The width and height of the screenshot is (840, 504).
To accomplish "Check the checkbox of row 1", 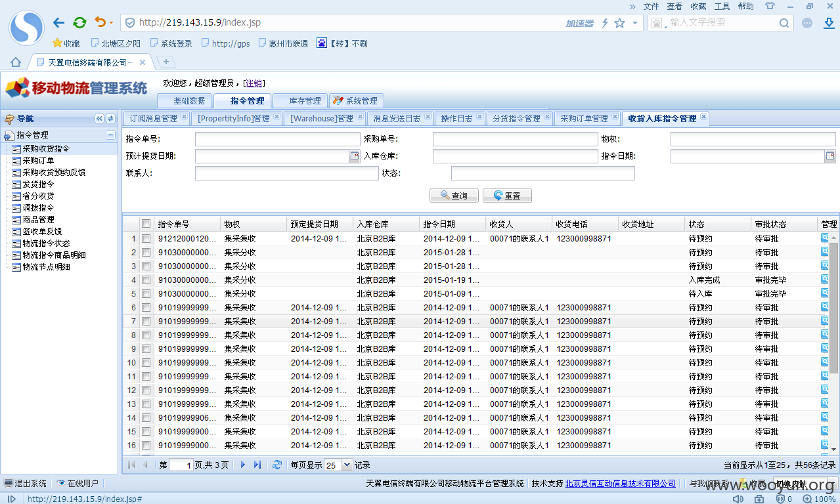I will 146,238.
